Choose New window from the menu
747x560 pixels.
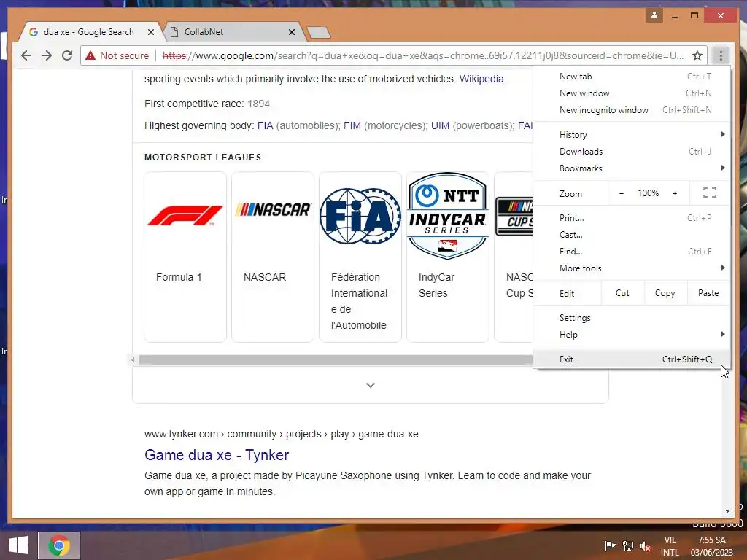632,93
